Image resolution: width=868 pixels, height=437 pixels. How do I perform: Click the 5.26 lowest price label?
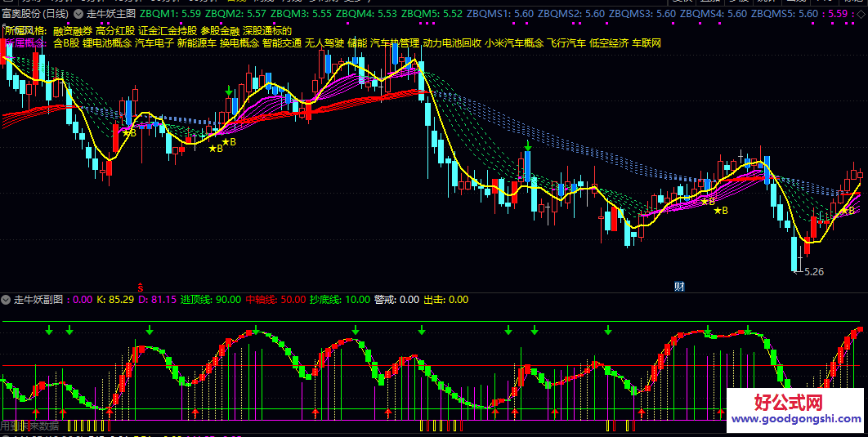pyautogui.click(x=813, y=272)
